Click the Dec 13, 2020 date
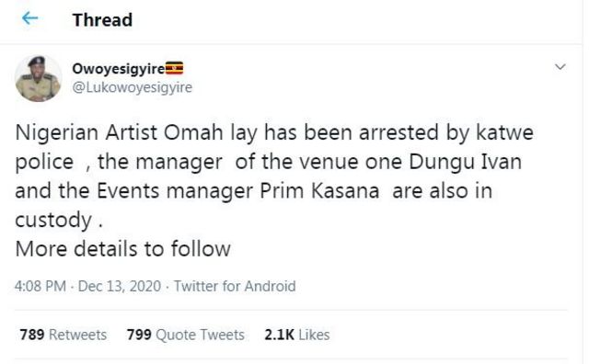This screenshot has height=364, width=589. click(120, 286)
